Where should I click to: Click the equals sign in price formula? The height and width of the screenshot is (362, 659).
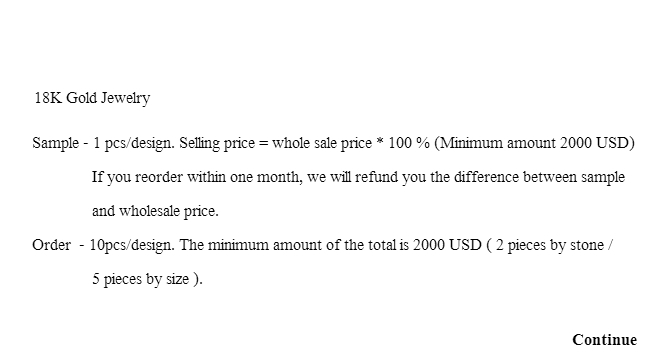(264, 143)
